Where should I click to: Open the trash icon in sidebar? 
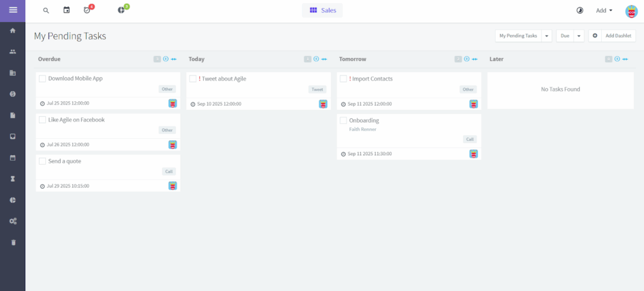[13, 242]
